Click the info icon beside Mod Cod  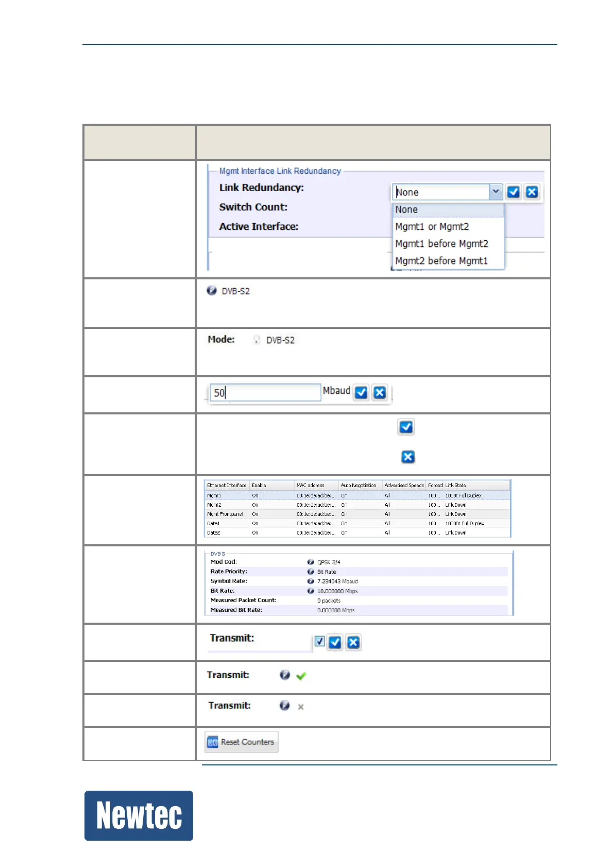[x=311, y=562]
